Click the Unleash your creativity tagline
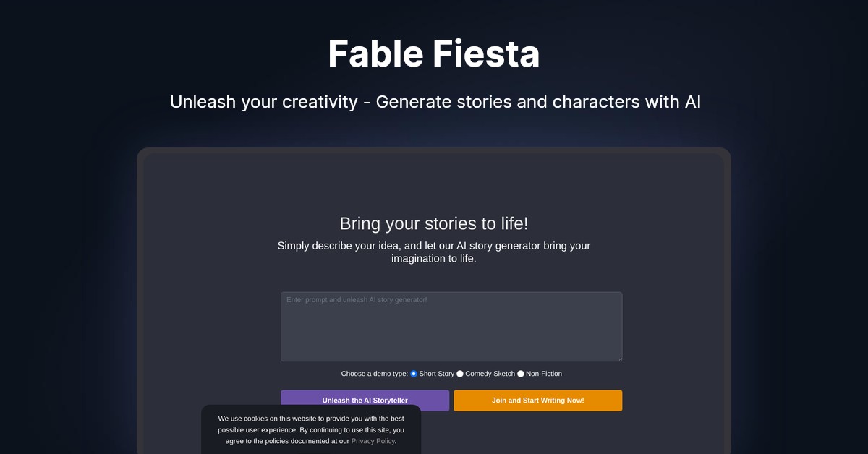Viewport: 868px width, 454px height. click(x=434, y=102)
